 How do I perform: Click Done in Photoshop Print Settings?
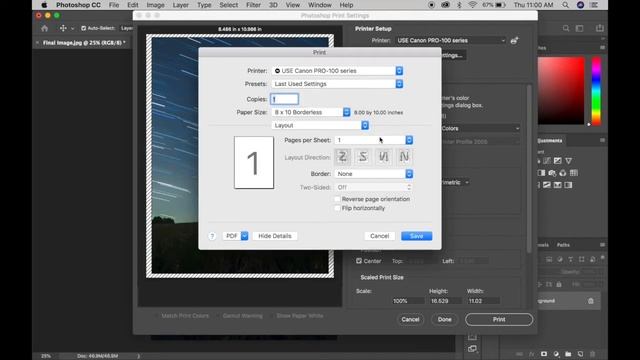tap(444, 320)
